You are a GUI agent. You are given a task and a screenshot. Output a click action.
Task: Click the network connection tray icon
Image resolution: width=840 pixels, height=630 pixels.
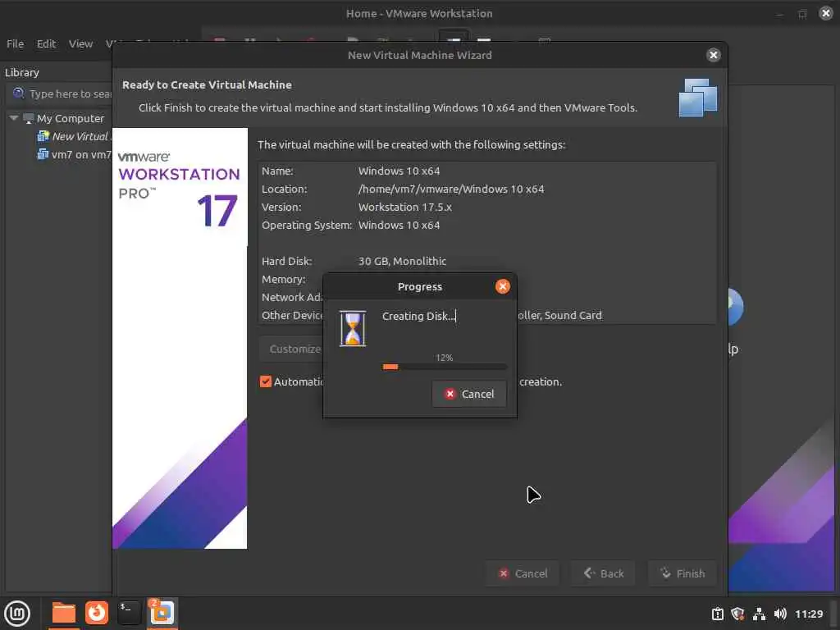[759, 614]
